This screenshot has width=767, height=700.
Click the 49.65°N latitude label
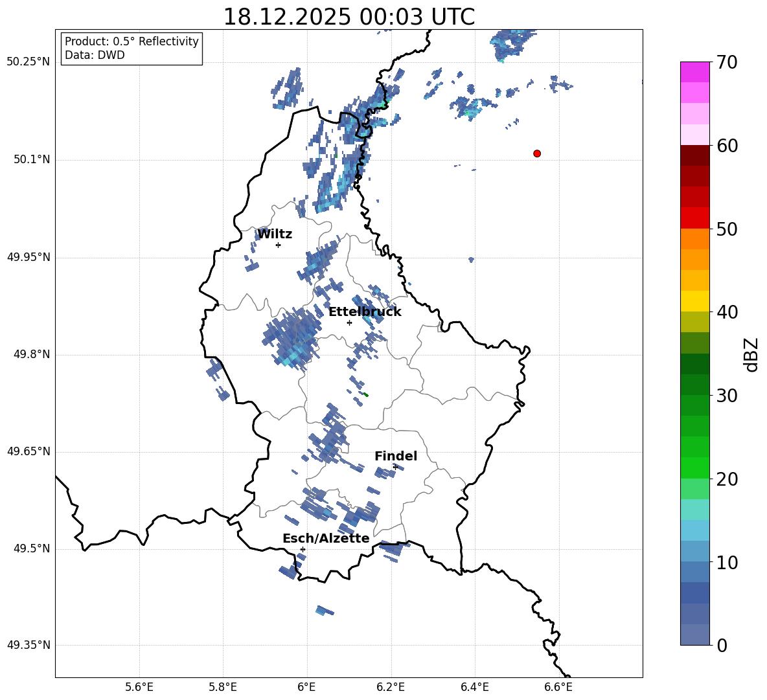pos(29,451)
